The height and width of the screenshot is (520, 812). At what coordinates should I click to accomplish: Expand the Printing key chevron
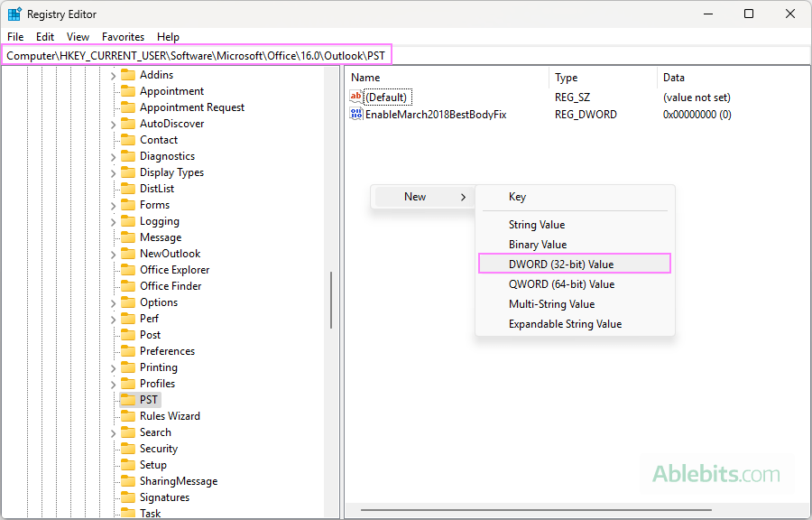[x=113, y=368]
